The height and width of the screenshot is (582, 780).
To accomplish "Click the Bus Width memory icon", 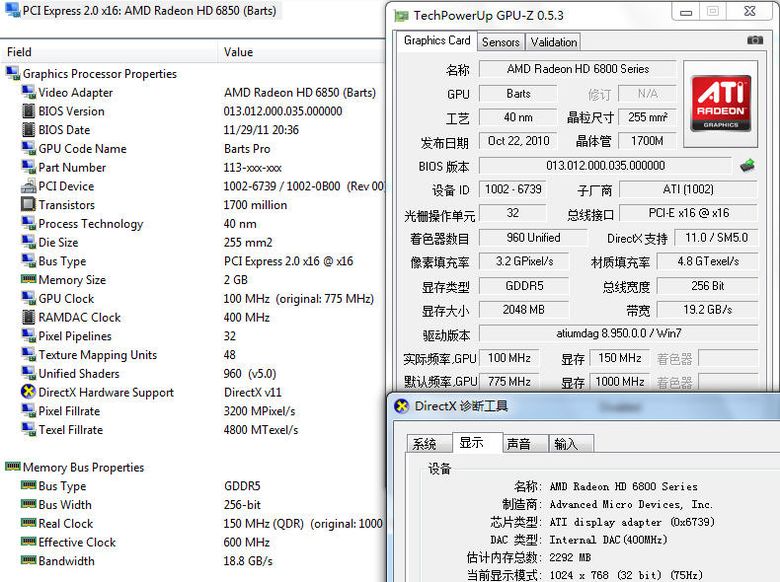I will (x=28, y=503).
